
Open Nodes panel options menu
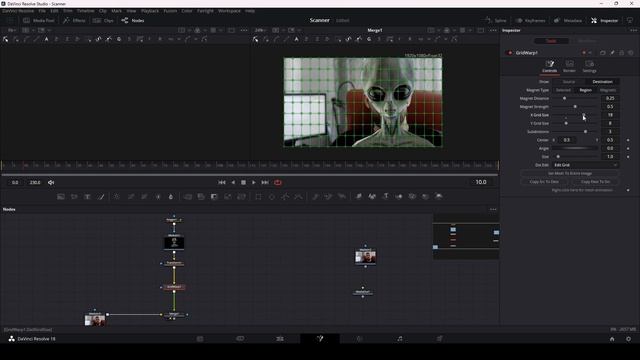click(493, 209)
